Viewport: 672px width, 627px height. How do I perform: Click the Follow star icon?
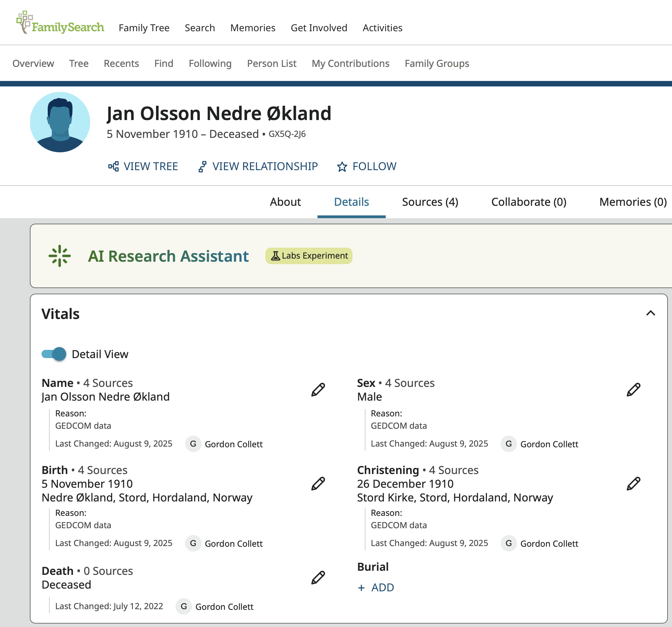click(342, 167)
